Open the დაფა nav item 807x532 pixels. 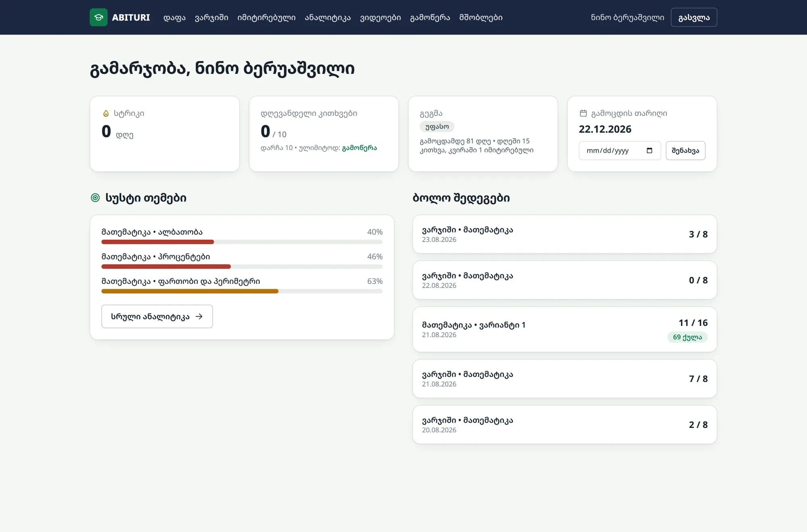point(174,17)
